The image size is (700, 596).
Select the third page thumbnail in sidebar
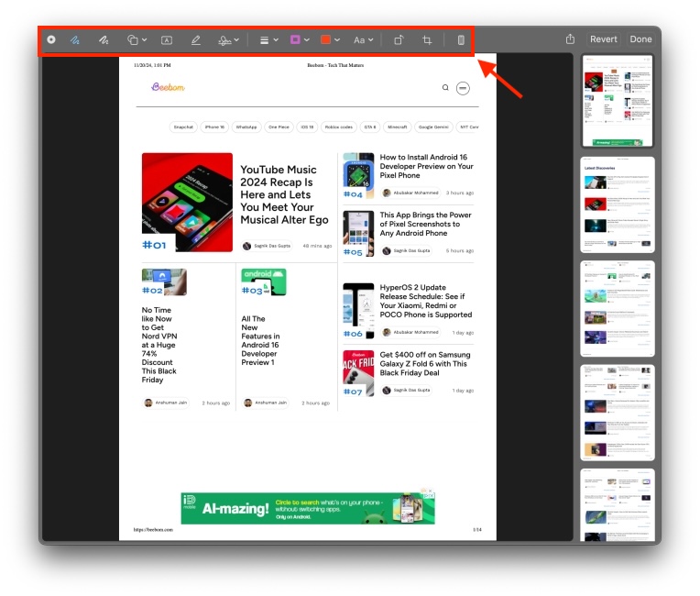pyautogui.click(x=618, y=309)
